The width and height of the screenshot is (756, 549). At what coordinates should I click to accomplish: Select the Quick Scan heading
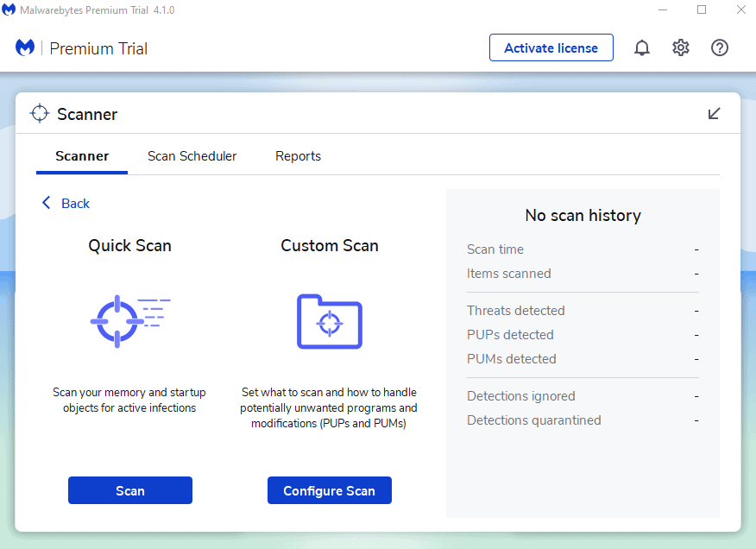[129, 245]
